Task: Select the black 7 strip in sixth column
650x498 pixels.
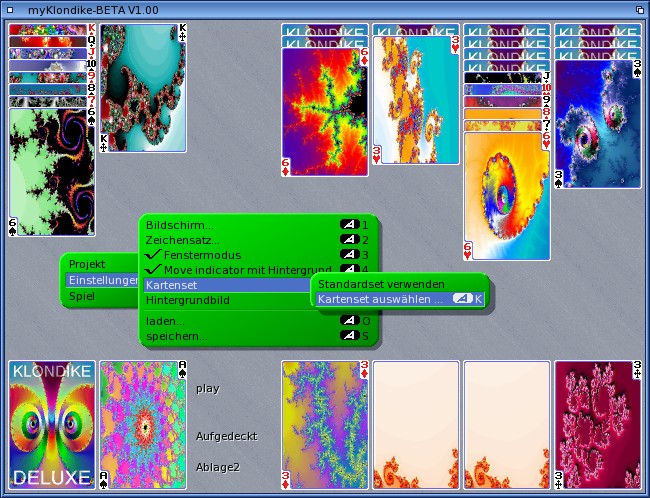Action: click(507, 126)
